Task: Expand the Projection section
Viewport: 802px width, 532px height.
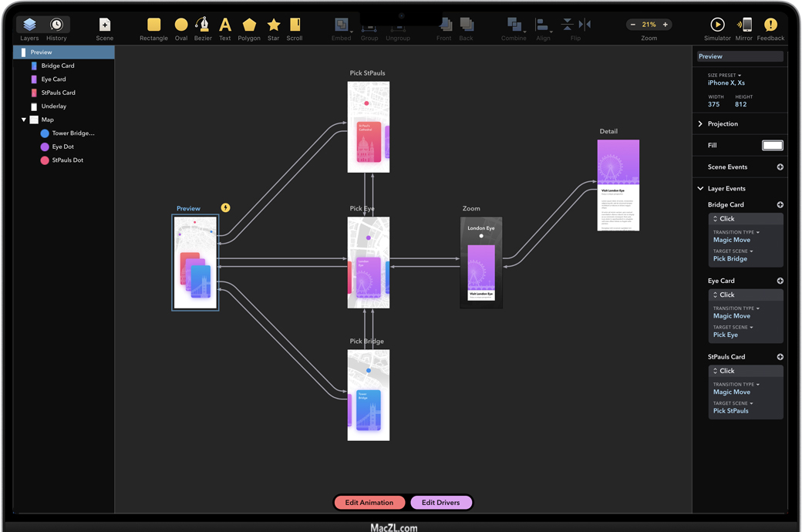Action: coord(700,123)
